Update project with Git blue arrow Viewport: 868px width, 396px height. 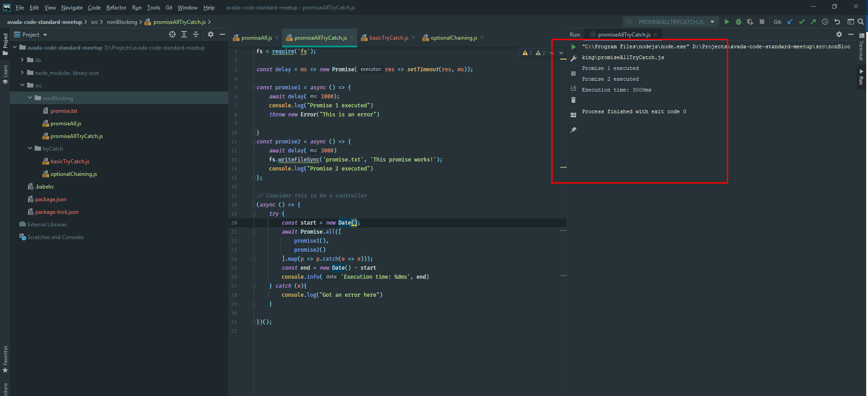(790, 22)
